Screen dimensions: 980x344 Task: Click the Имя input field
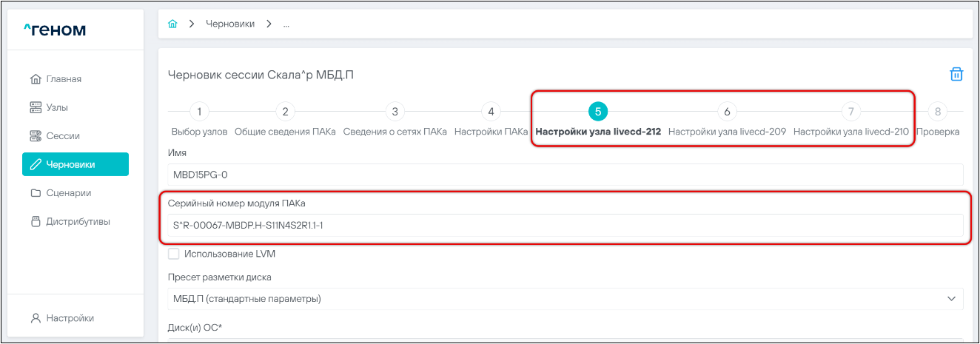coord(565,175)
